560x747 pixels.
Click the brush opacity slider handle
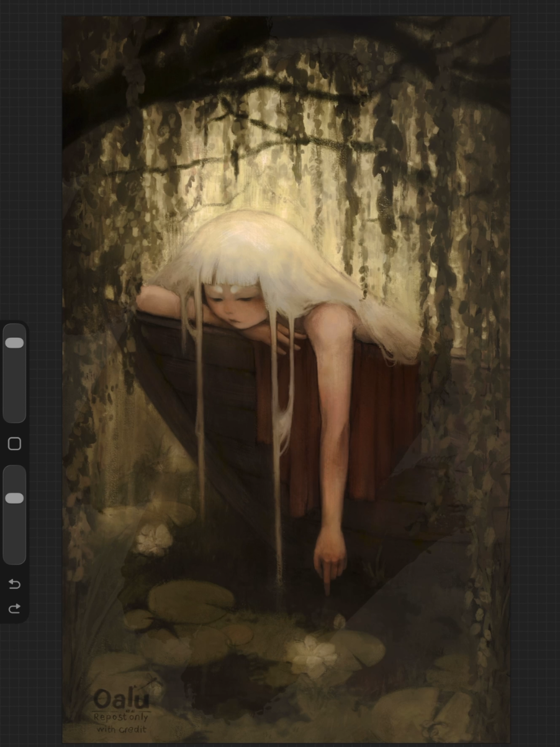(x=14, y=498)
